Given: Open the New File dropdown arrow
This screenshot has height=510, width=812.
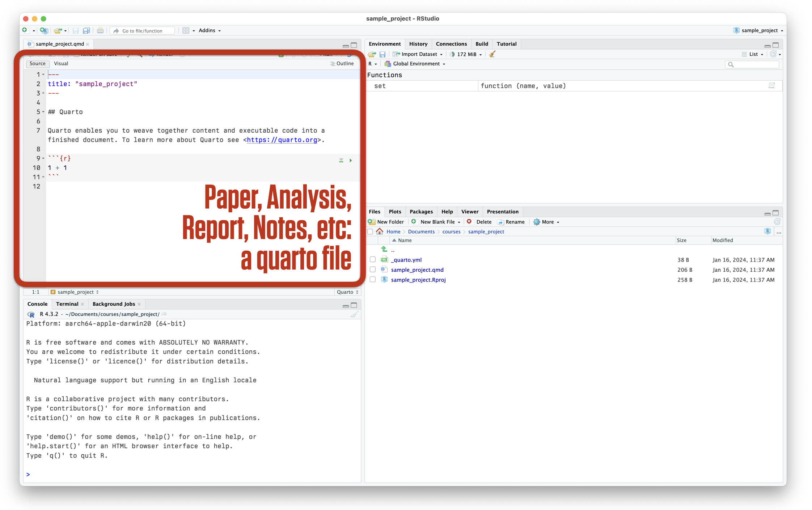Looking at the screenshot, I should pos(34,31).
